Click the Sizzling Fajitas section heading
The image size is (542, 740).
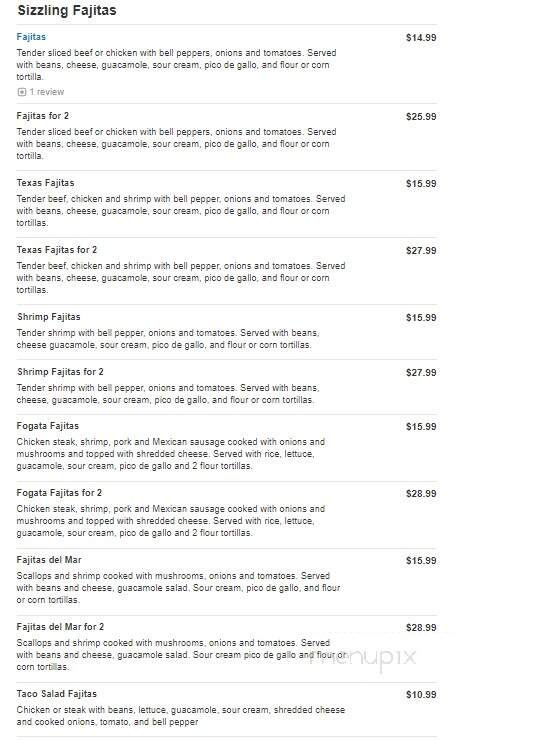[67, 10]
